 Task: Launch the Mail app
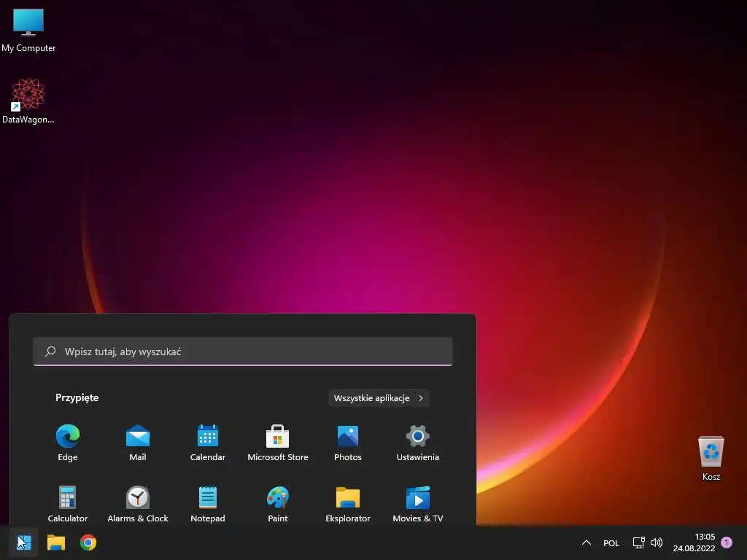[138, 443]
